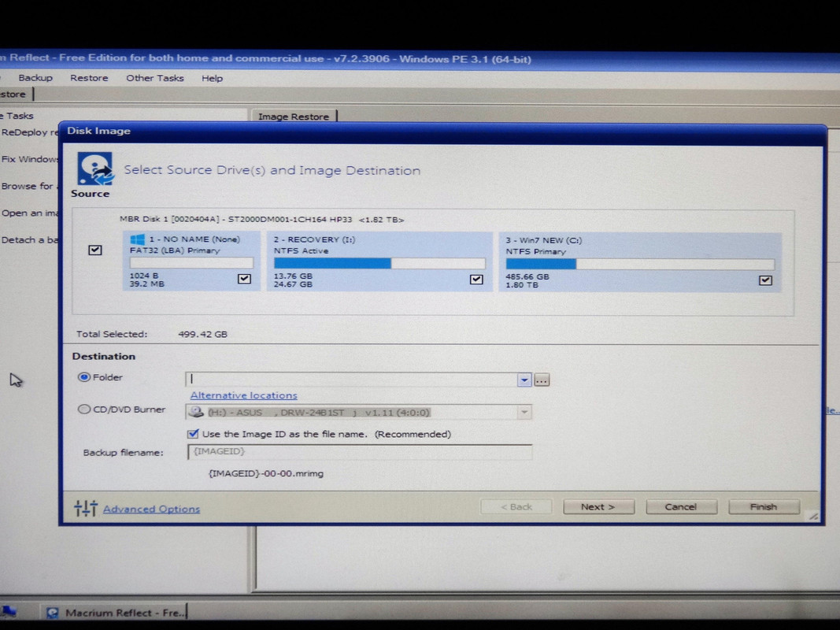Click the Disk Image source drive icon
840x630 pixels.
pos(94,169)
